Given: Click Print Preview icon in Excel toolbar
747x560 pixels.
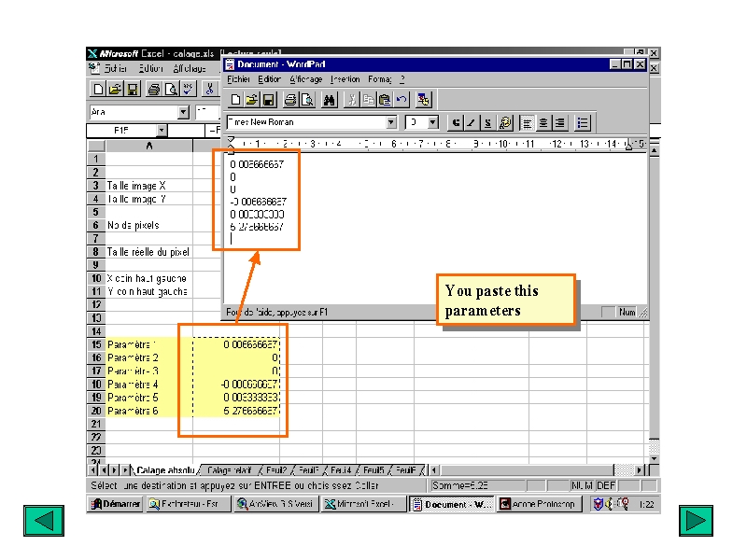Looking at the screenshot, I should pos(171,89).
